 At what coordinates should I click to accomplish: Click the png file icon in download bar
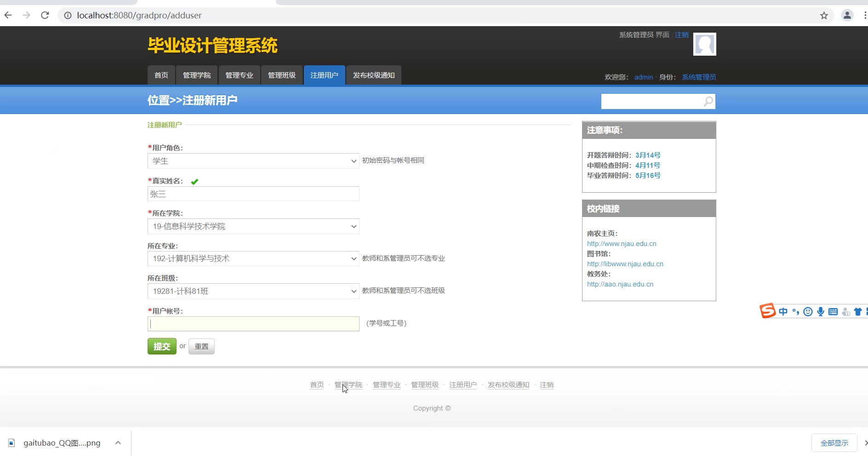coord(12,443)
